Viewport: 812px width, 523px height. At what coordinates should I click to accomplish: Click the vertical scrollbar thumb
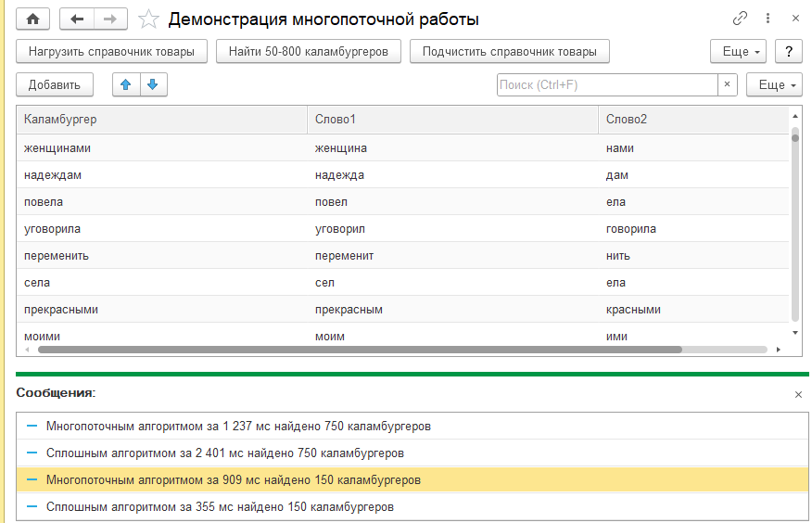click(795, 138)
